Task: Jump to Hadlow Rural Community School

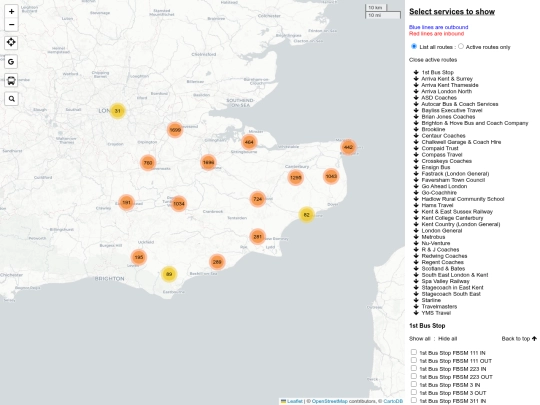Action: click(x=463, y=199)
